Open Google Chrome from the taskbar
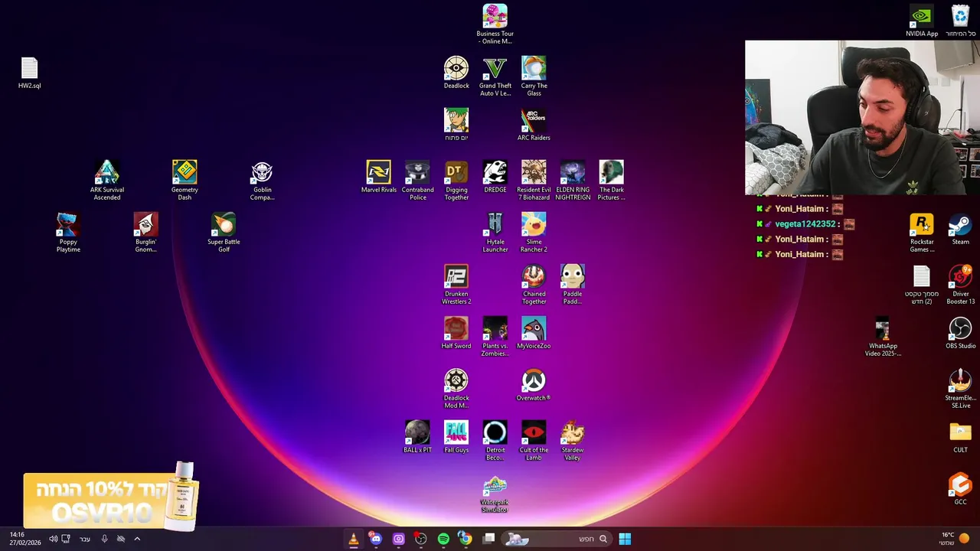 click(x=465, y=539)
